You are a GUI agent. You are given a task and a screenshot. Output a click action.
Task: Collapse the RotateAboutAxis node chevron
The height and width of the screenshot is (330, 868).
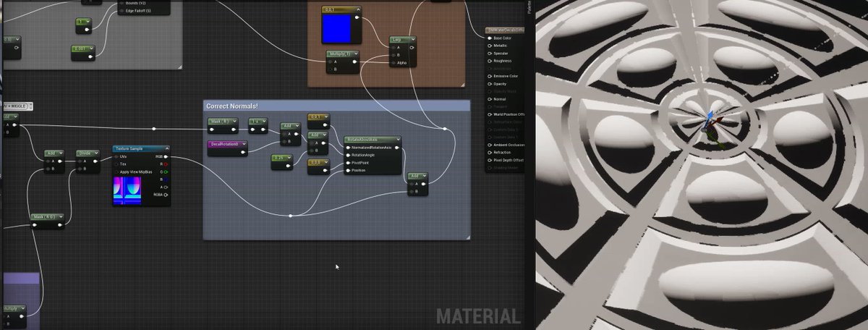point(396,140)
